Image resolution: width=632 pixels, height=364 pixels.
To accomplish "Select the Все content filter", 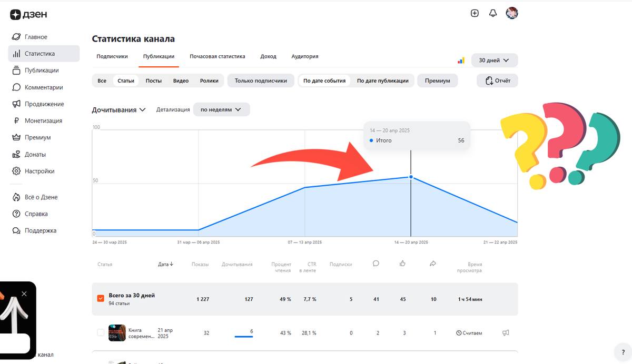I will coord(102,80).
